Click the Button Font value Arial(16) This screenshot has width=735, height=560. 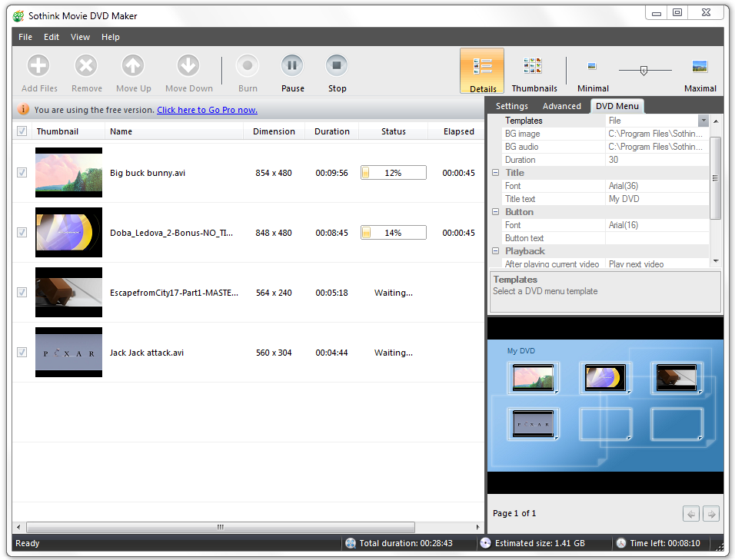click(x=657, y=225)
